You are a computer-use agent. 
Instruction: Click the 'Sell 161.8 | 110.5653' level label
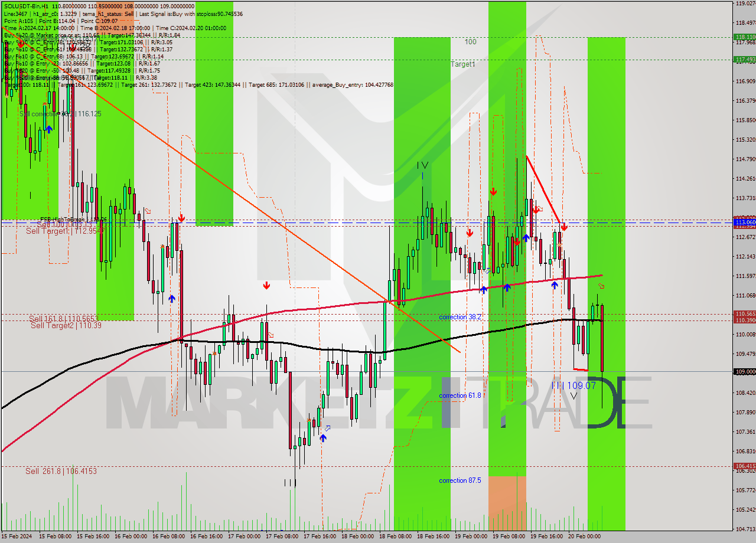[63, 319]
